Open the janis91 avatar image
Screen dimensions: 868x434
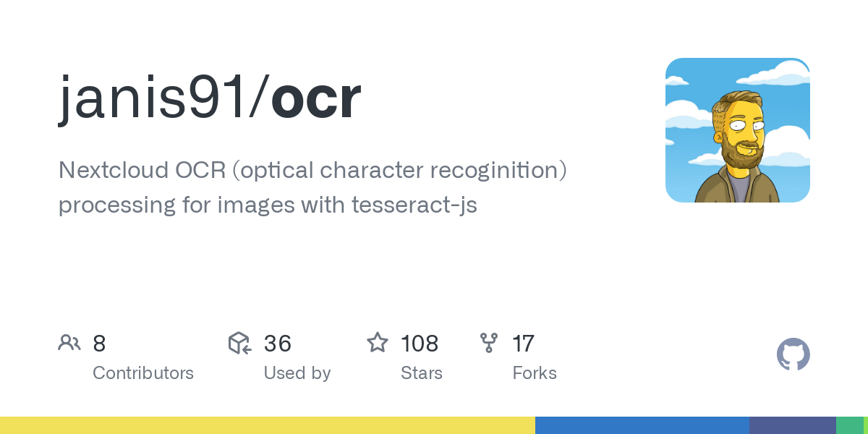(x=737, y=130)
